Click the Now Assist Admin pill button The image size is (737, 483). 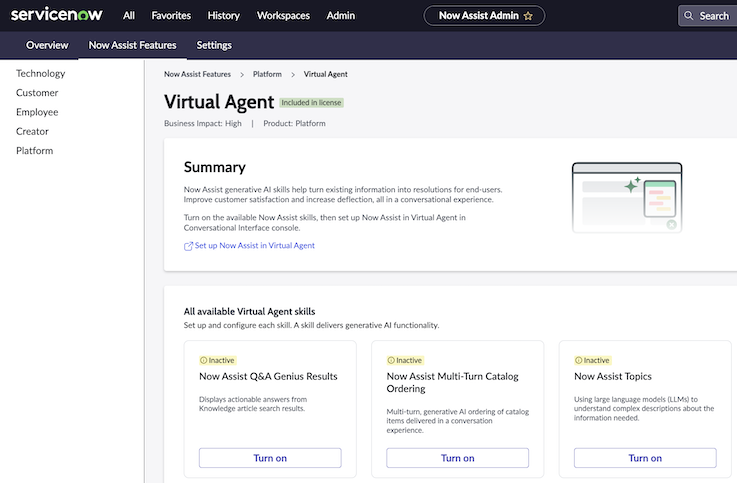click(484, 16)
